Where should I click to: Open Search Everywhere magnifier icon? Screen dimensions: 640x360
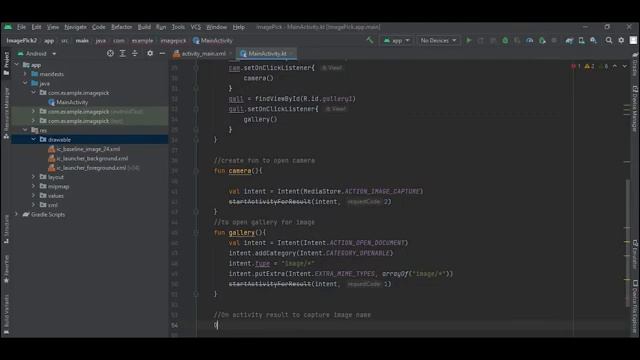click(609, 40)
